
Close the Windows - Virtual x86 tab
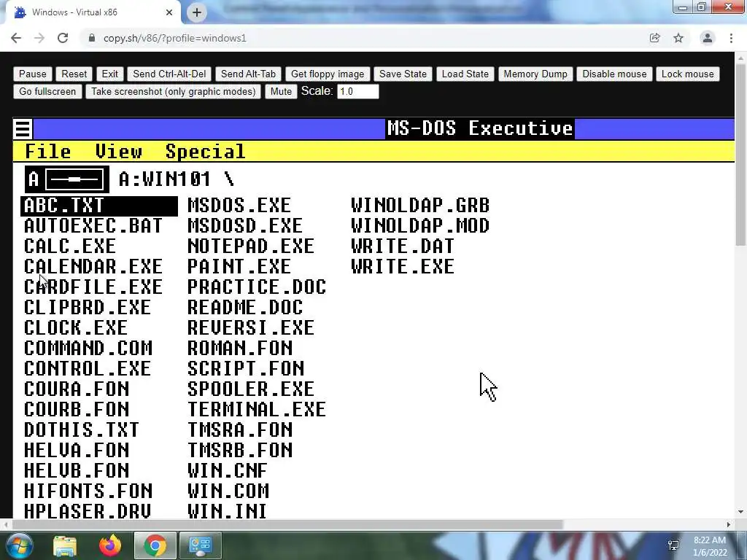point(169,12)
